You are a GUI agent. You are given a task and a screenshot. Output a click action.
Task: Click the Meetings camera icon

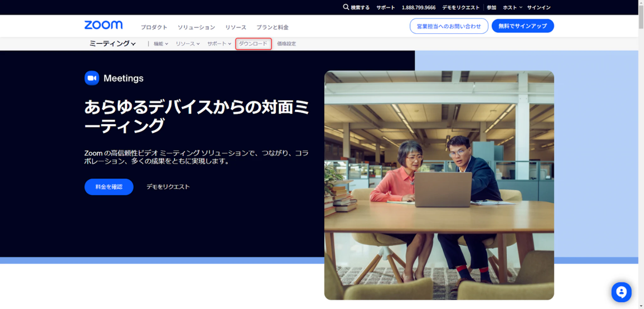pyautogui.click(x=92, y=78)
